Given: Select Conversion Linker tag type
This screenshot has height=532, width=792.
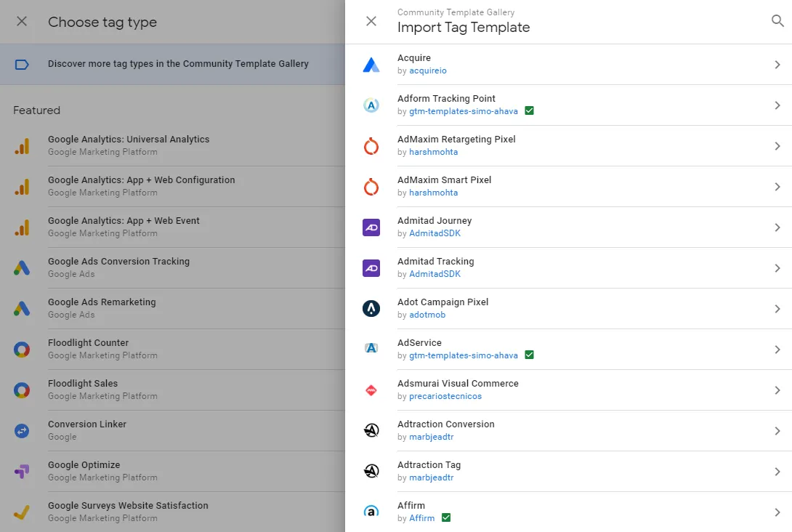Looking at the screenshot, I should click(172, 430).
